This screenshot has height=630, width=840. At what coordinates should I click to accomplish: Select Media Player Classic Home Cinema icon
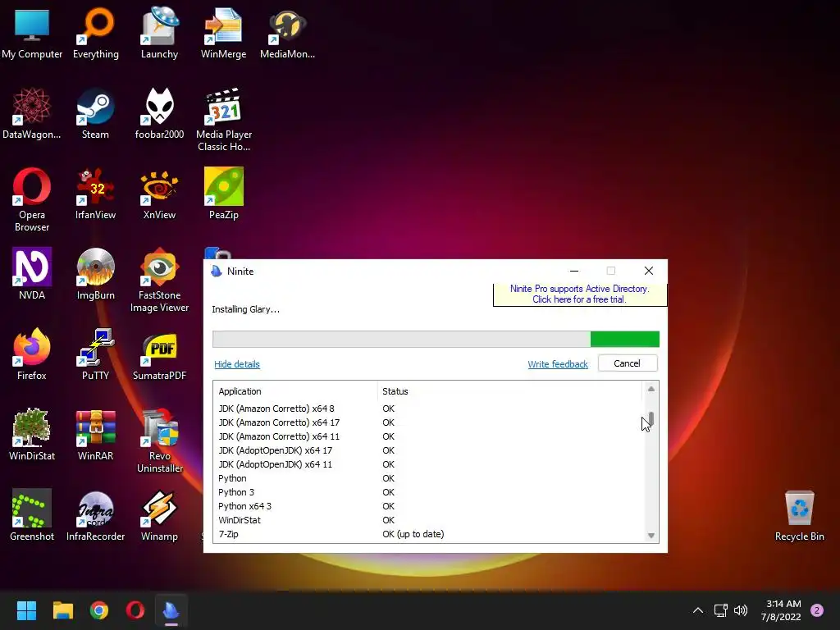[223, 120]
